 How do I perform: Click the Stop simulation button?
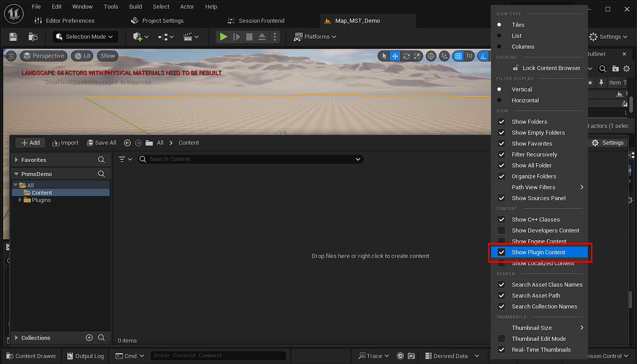249,37
